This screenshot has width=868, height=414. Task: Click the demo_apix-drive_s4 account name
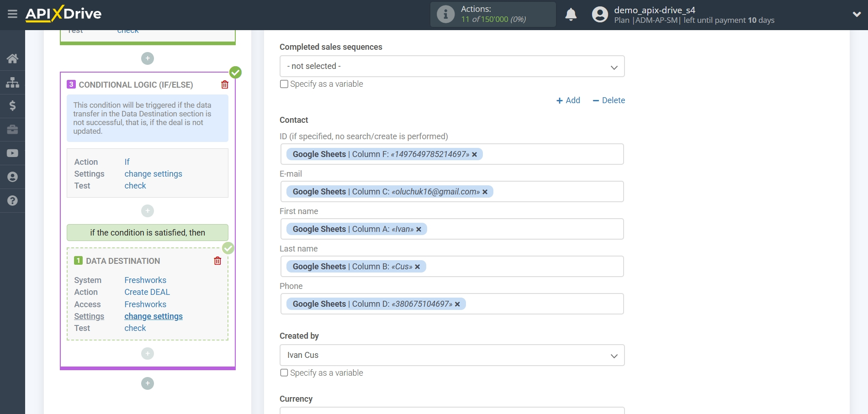[655, 10]
